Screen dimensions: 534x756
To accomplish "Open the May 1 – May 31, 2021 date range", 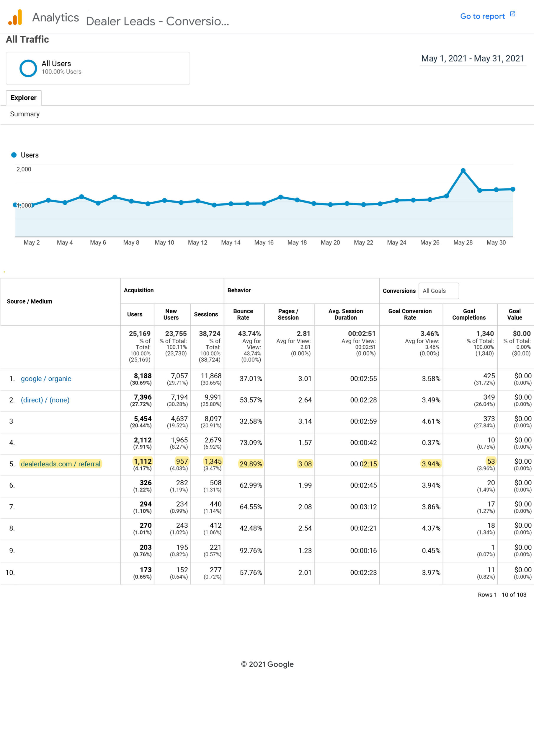I will (x=472, y=58).
